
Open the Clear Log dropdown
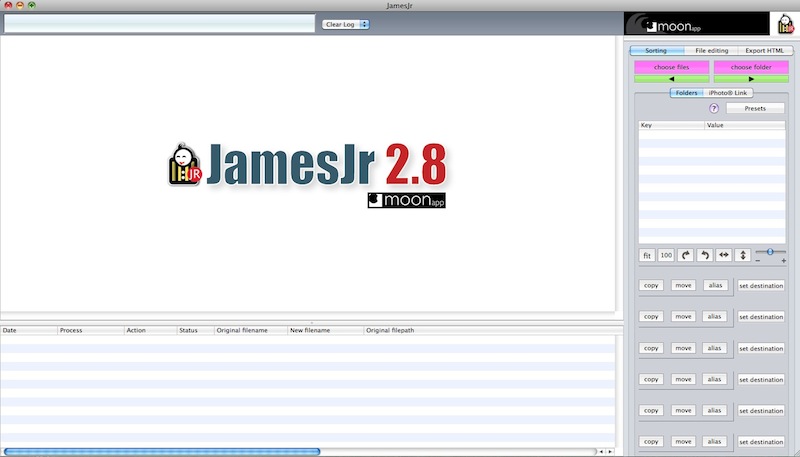(x=346, y=24)
